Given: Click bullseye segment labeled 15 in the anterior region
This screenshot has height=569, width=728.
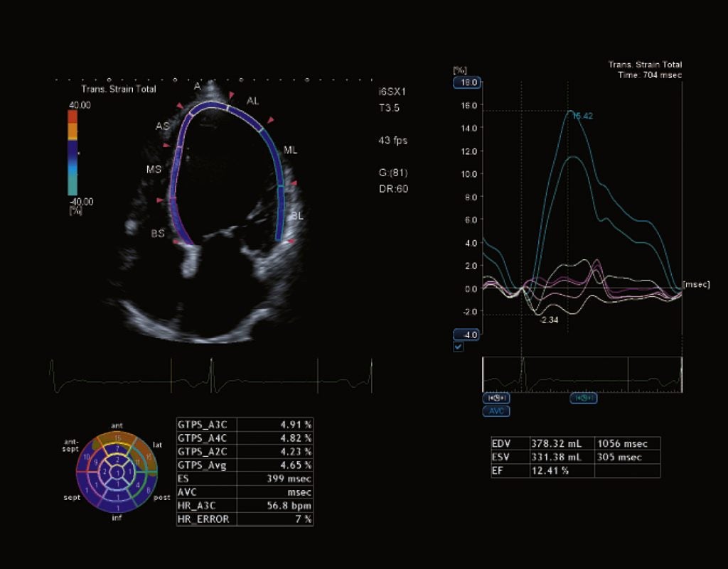Looking at the screenshot, I should (118, 438).
